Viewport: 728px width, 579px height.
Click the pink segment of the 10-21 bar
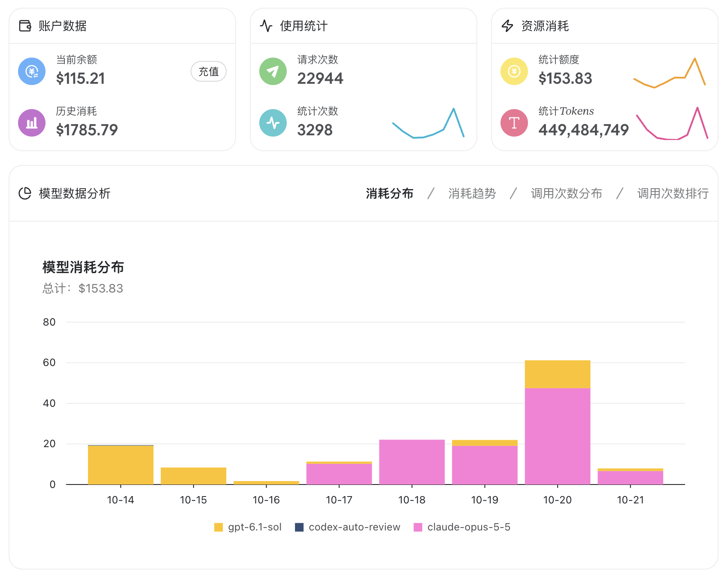click(x=631, y=478)
